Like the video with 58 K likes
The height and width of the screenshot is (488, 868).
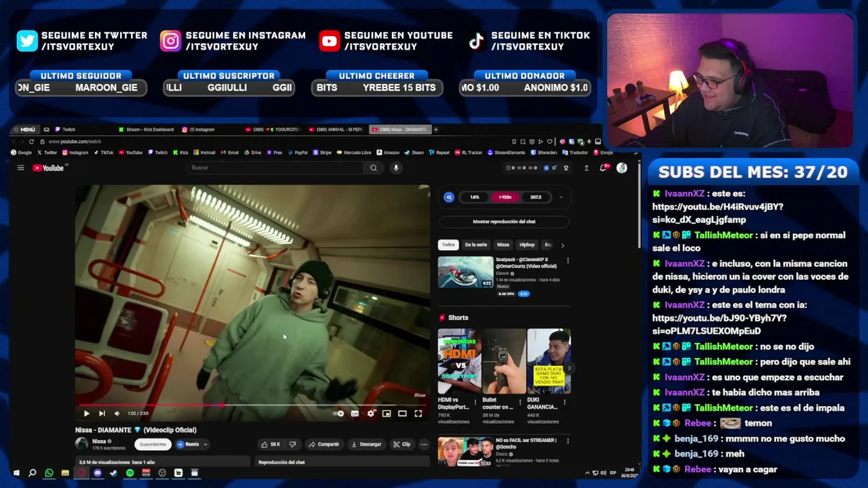pos(271,445)
